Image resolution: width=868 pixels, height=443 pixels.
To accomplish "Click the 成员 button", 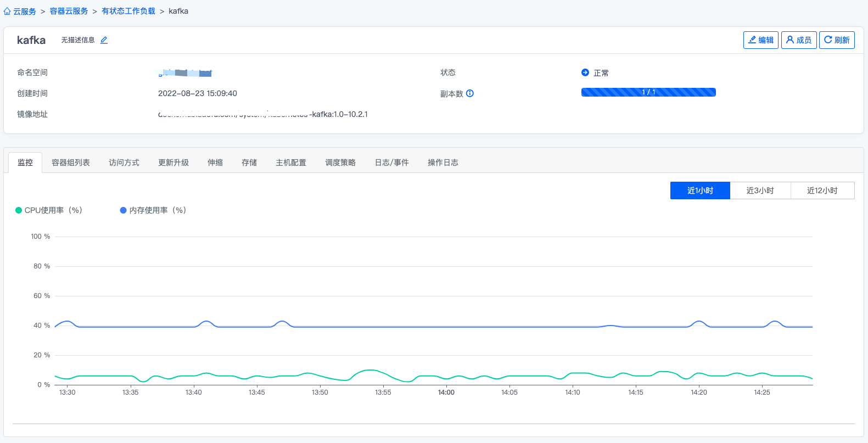I will pos(799,40).
